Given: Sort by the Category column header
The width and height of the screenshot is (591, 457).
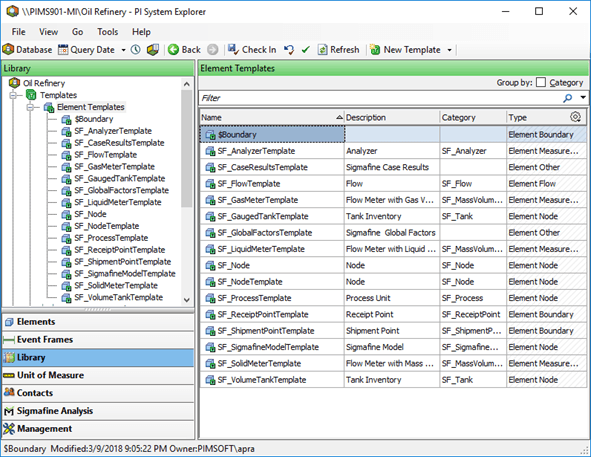Looking at the screenshot, I should coord(473,117).
